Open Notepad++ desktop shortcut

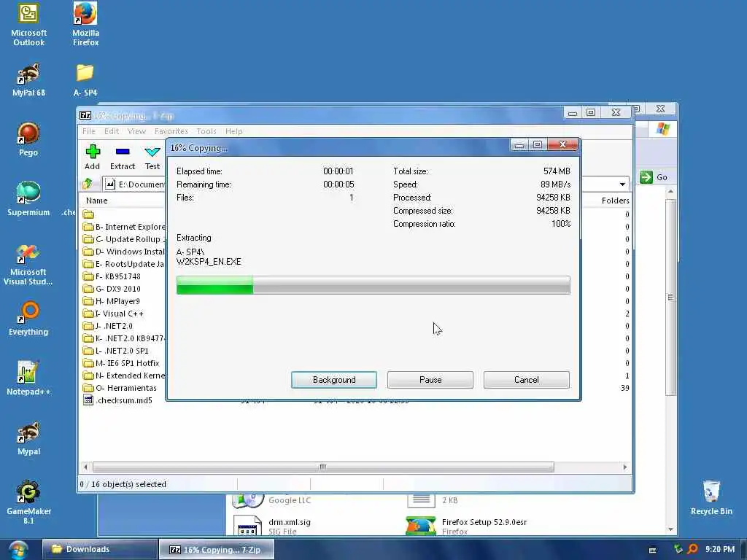[28, 378]
